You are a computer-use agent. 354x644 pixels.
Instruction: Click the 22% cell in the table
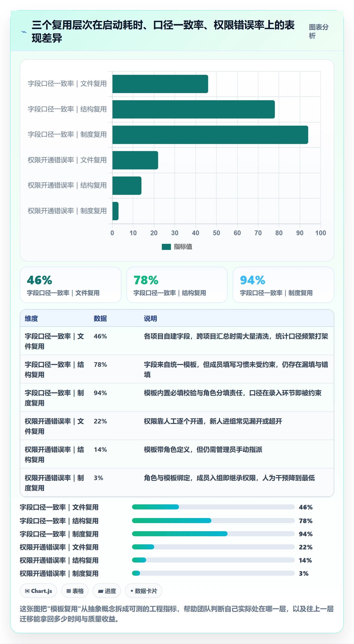tap(100, 421)
